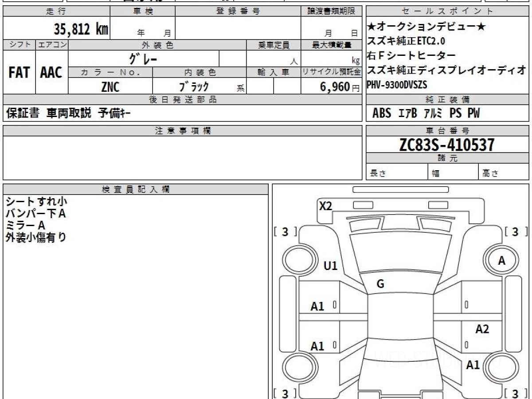Click the X2 mark on the car diagram
Viewport: 532px width, 399px height.
point(326,206)
